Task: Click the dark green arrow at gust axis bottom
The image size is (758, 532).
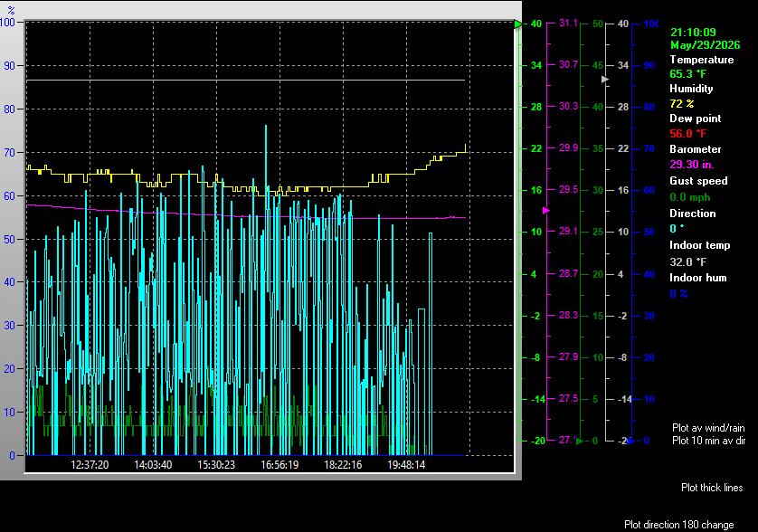Action: point(581,441)
